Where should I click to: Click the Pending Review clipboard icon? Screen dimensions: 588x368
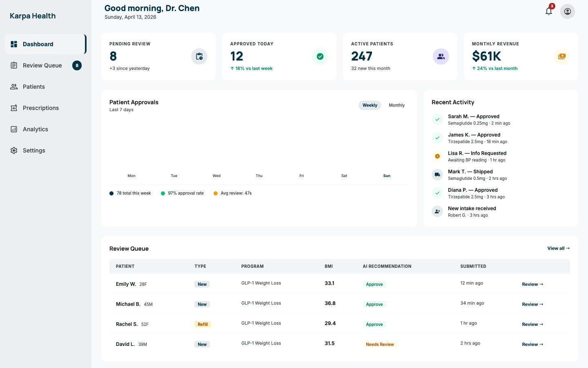tap(199, 56)
